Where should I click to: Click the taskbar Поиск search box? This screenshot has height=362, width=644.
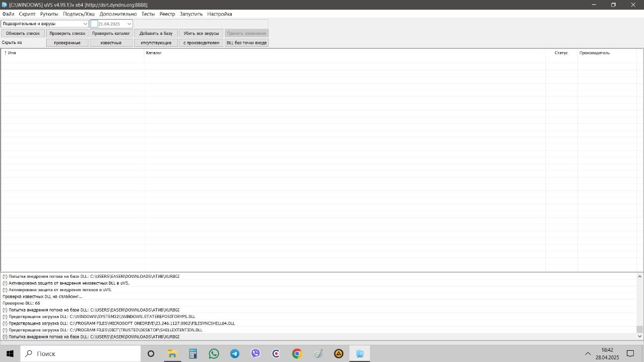point(80,353)
